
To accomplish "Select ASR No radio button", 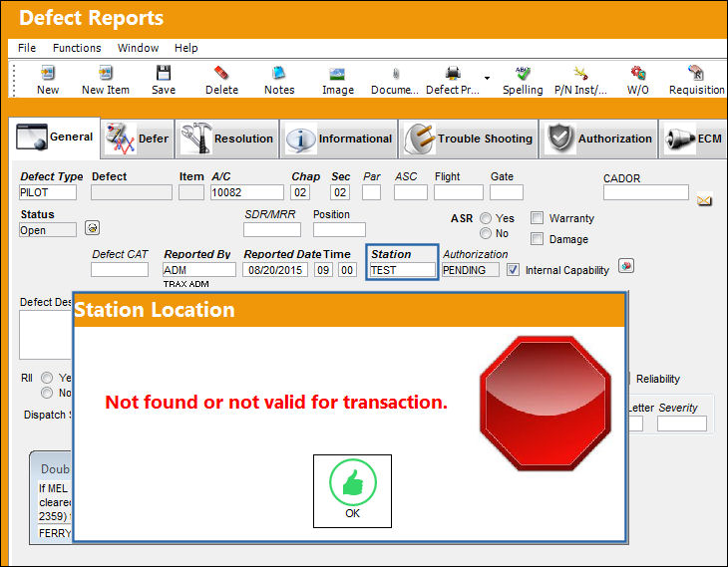I will (x=486, y=233).
